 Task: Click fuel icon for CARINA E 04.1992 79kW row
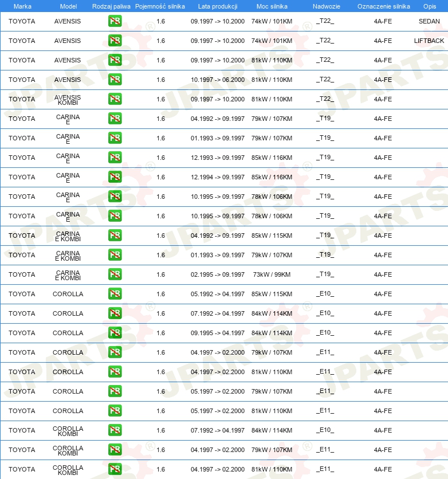[x=115, y=119]
